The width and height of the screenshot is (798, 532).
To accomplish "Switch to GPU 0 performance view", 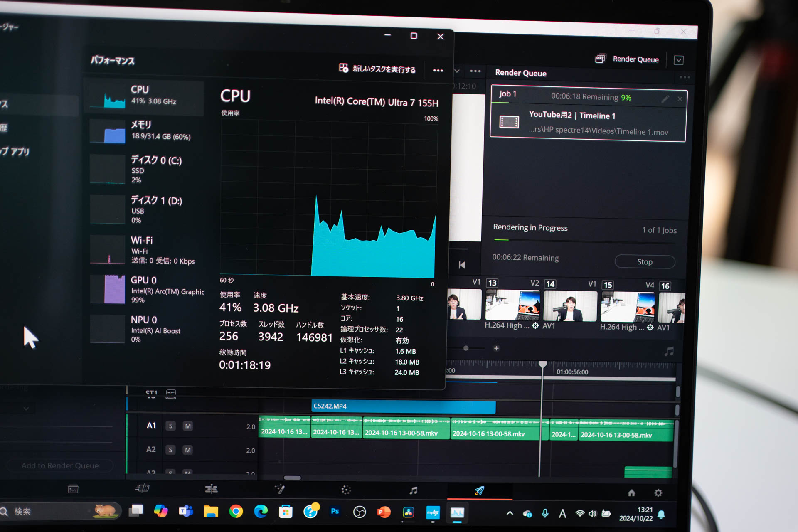I will (x=143, y=289).
